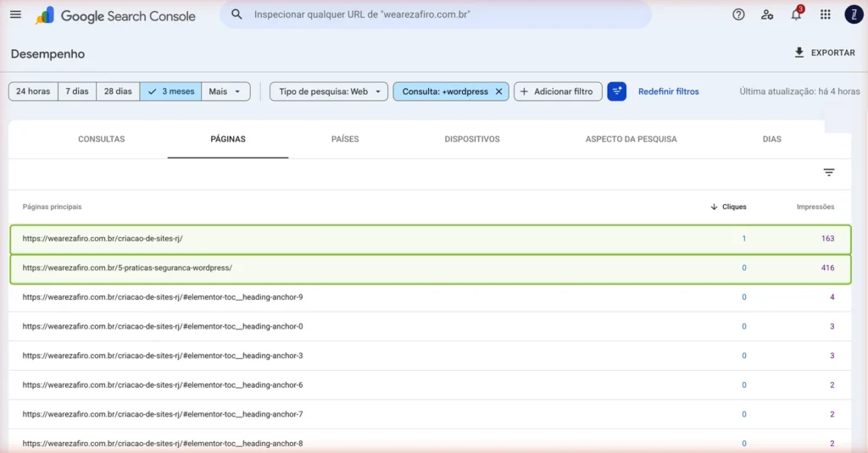Switch to the Consultas tab
This screenshot has width=868, height=453.
point(102,140)
